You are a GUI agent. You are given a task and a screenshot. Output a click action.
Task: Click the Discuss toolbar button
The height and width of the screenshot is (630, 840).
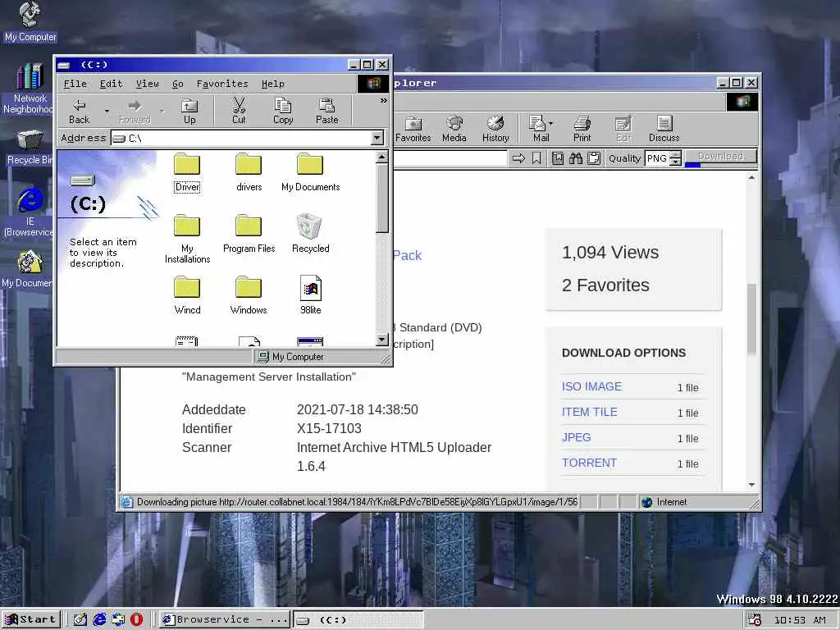[x=664, y=129]
